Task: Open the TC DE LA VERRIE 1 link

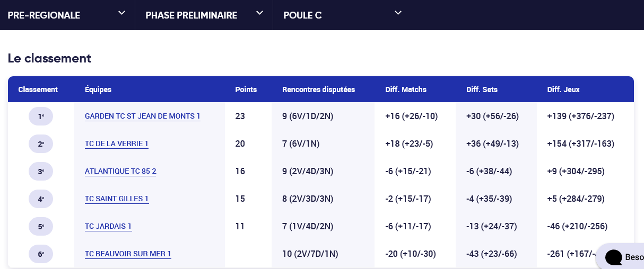Action: click(x=116, y=144)
